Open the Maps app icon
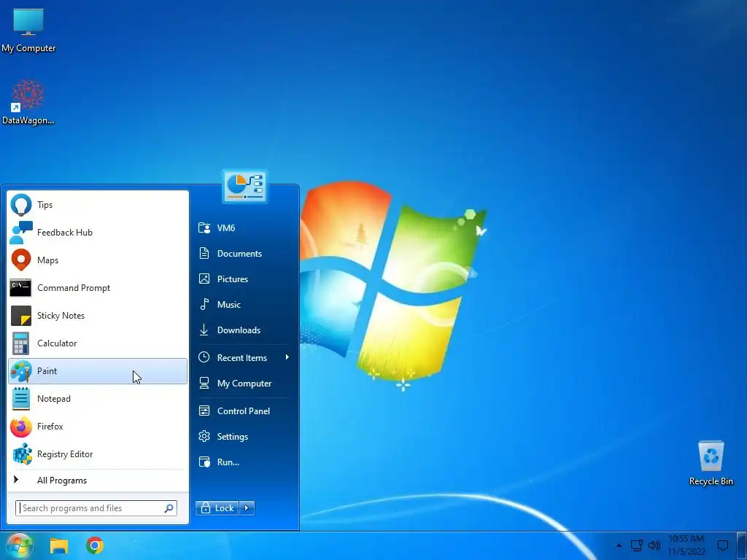This screenshot has height=560, width=747. [x=21, y=260]
